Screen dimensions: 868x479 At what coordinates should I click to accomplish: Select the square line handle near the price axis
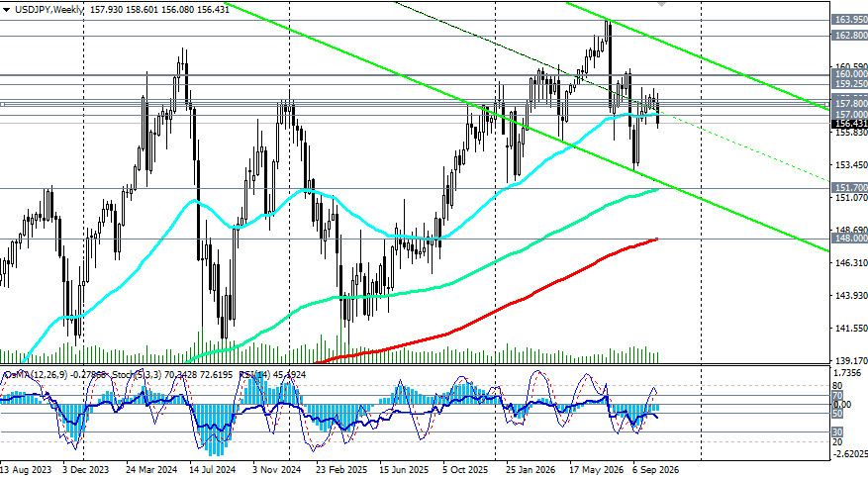[x=827, y=104]
